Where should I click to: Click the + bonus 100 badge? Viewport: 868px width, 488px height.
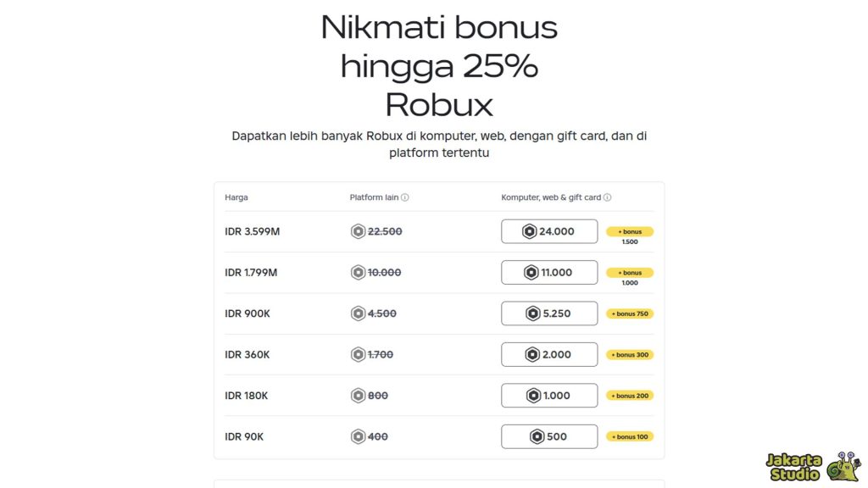click(x=630, y=436)
